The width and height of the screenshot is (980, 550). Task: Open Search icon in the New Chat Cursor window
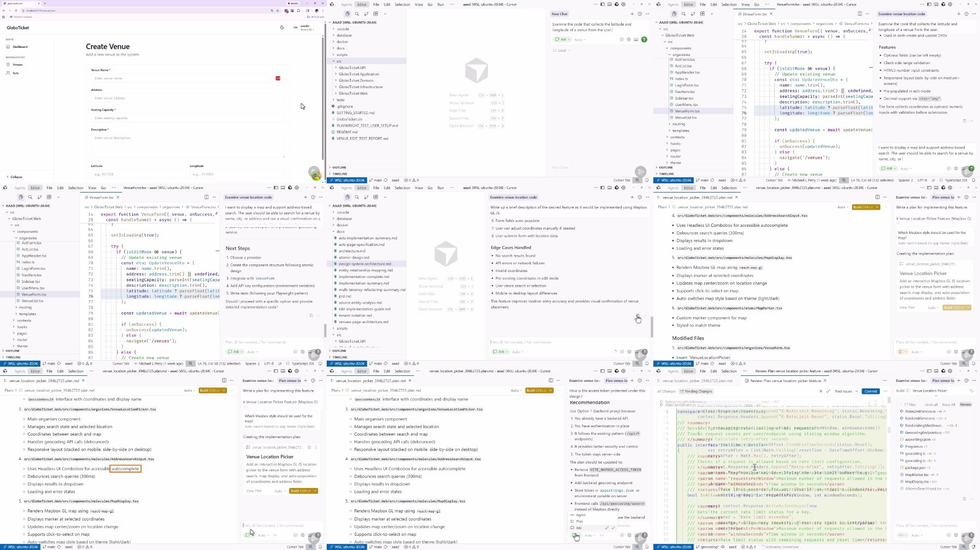coord(357,14)
